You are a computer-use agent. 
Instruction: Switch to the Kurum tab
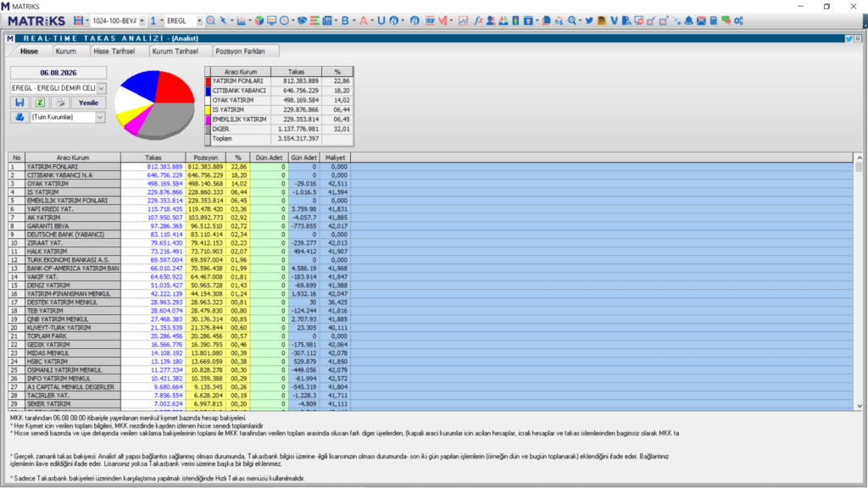pos(66,51)
